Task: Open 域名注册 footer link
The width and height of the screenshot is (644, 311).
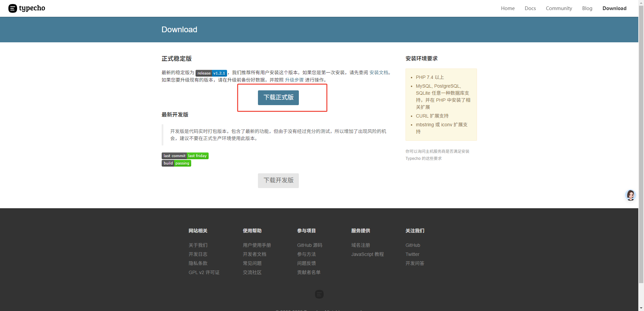Action: (361, 245)
